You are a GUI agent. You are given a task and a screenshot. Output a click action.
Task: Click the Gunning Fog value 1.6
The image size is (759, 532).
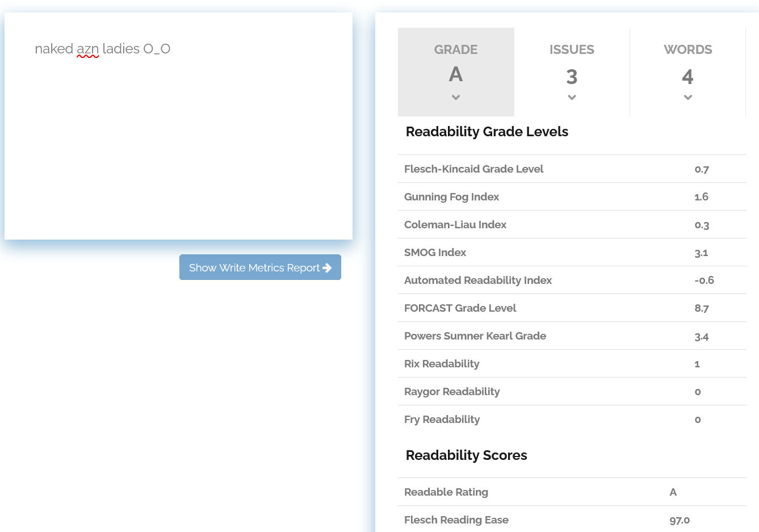point(701,197)
